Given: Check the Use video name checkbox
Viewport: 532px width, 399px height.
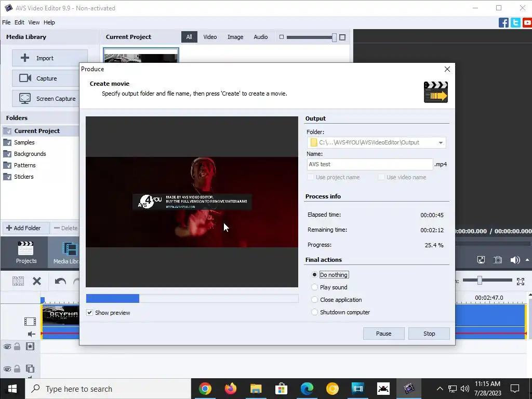Looking at the screenshot, I should point(381,177).
